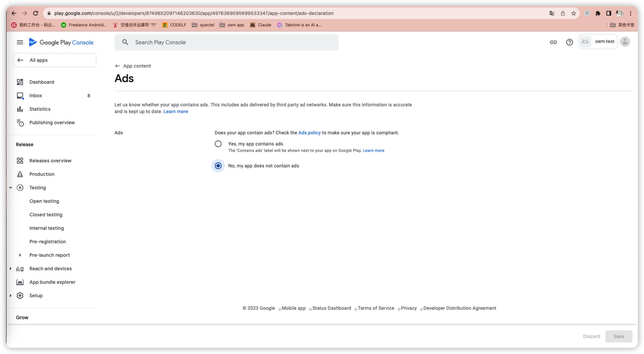Click the share page icon in address bar

[x=563, y=13]
